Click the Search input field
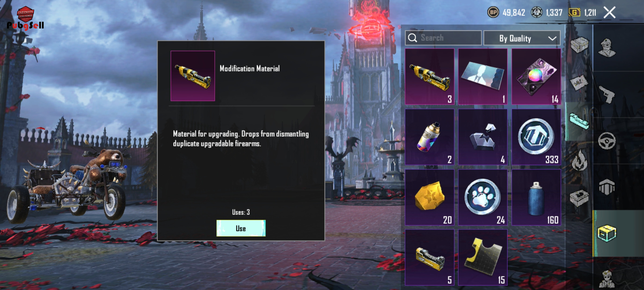The width and height of the screenshot is (644, 290). (443, 38)
